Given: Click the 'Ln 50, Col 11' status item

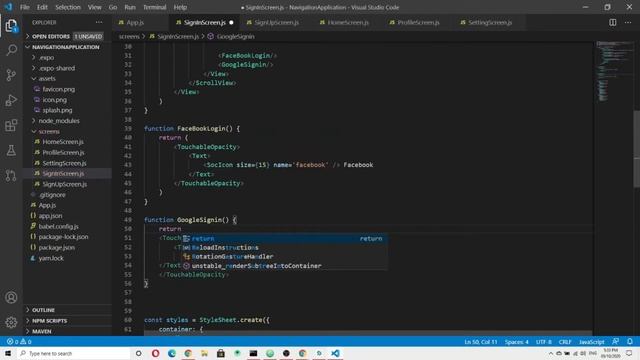Looking at the screenshot, I should click(x=481, y=342).
